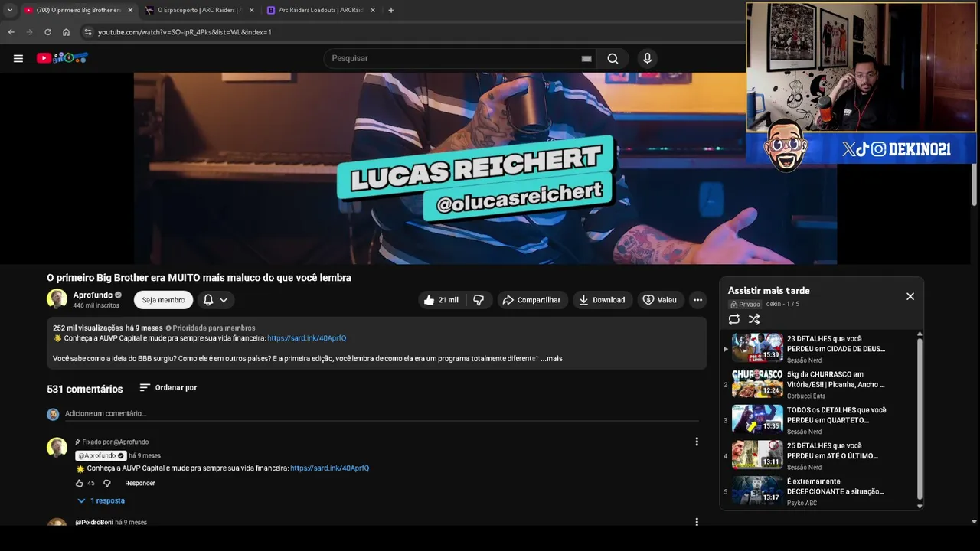The image size is (980, 551).
Task: Open a new browser tab
Action: [391, 10]
